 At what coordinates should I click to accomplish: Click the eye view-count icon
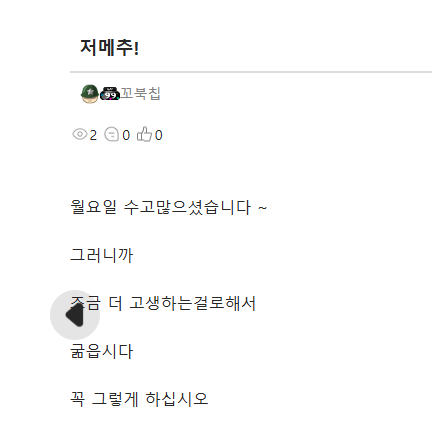tap(80, 135)
